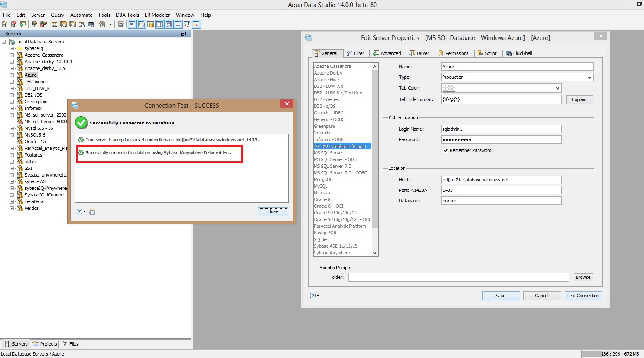Click the Explain button
Screen dimensions: 644x358
click(579, 99)
